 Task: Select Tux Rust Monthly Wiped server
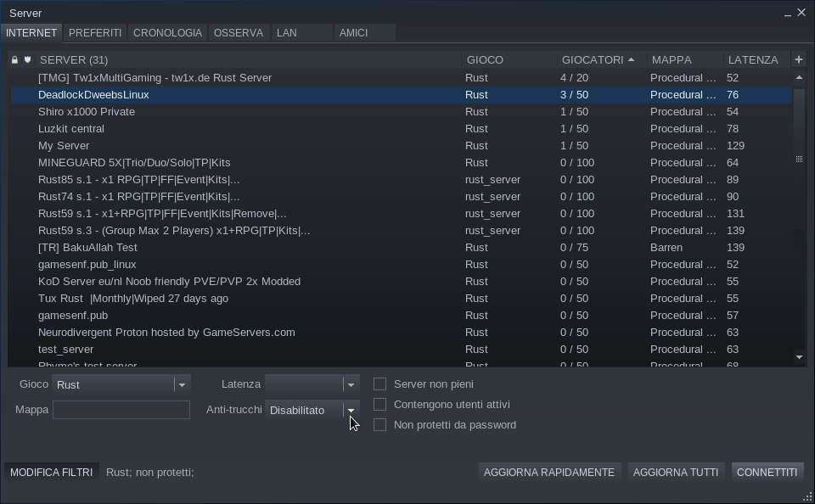coord(401,299)
